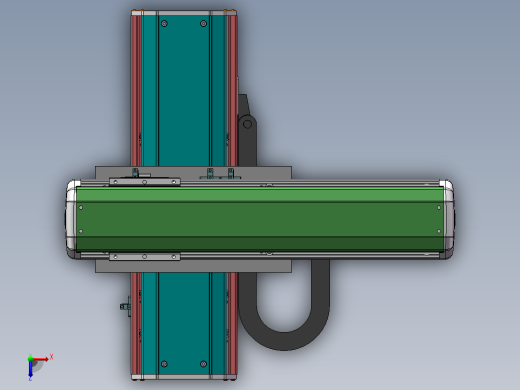Select the white right end cap of the green actuator
520x390 pixels.
(448, 219)
